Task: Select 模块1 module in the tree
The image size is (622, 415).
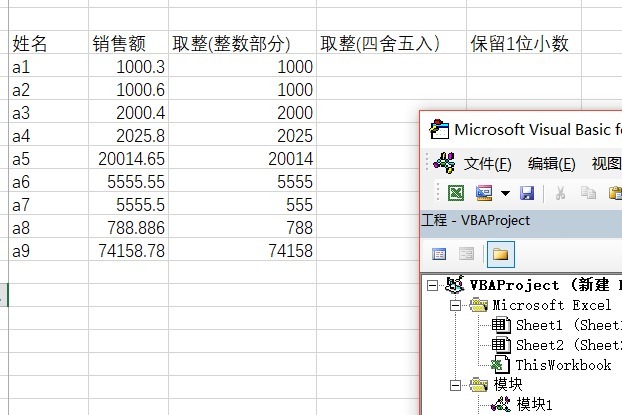Action: pyautogui.click(x=534, y=404)
